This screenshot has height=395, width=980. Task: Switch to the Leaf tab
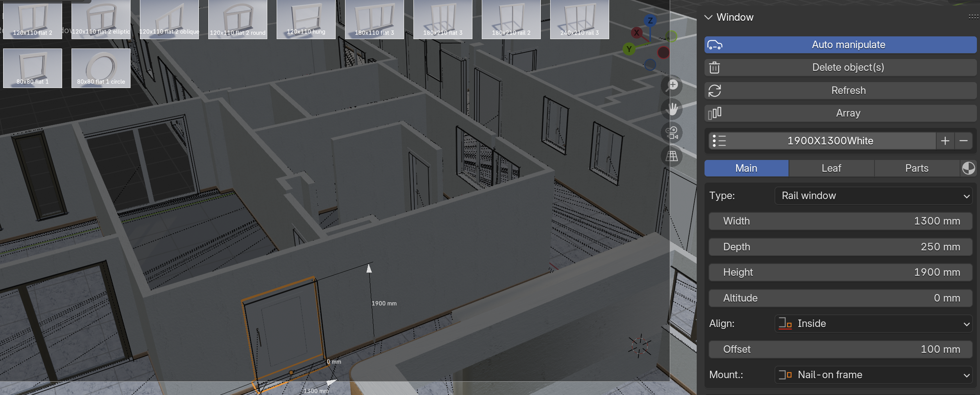pos(831,168)
